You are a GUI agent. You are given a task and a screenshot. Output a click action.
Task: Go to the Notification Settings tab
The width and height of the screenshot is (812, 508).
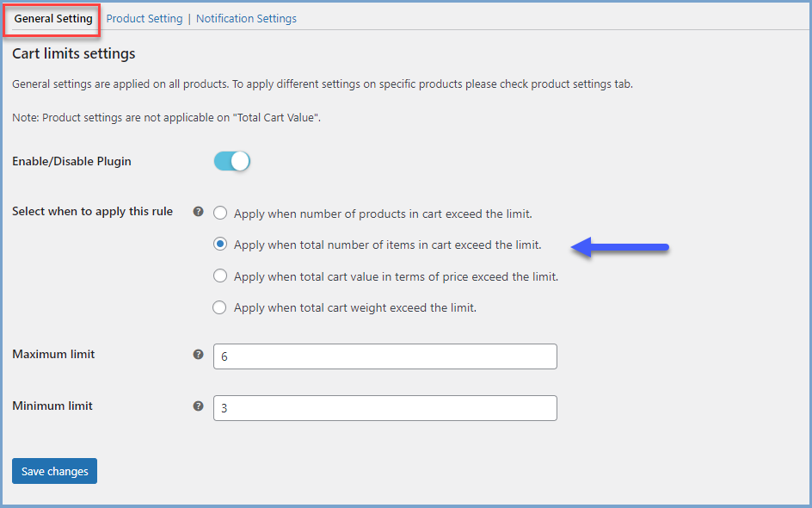coord(246,19)
